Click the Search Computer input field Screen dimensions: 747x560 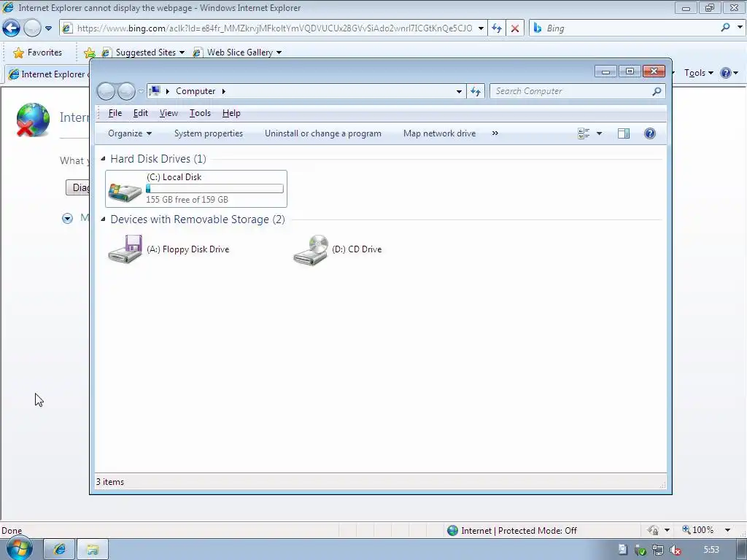point(571,91)
